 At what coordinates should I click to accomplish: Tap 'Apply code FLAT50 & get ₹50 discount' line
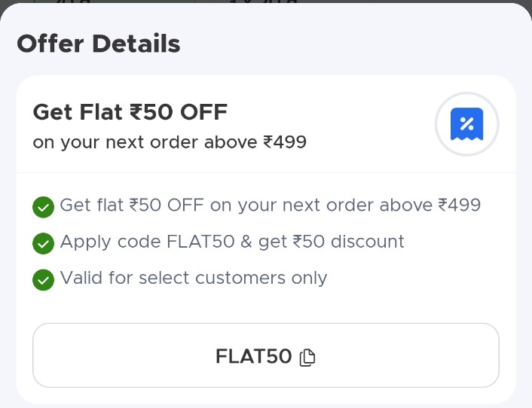coord(232,242)
